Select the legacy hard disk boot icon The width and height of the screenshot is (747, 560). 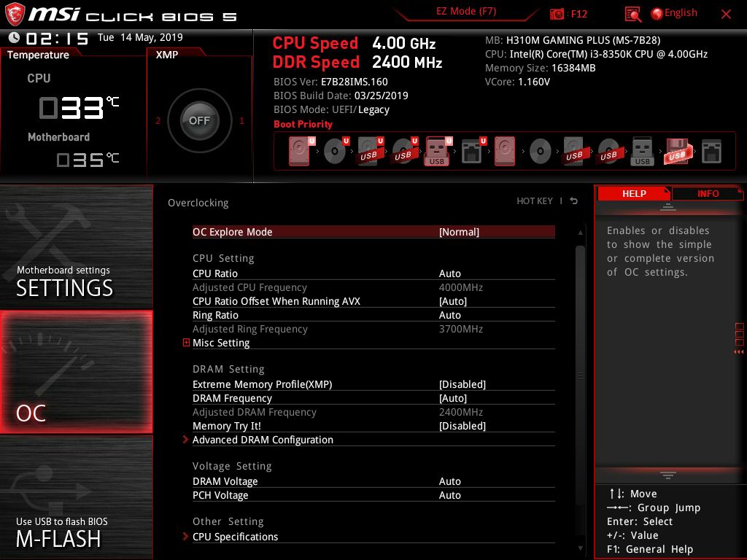(x=505, y=151)
